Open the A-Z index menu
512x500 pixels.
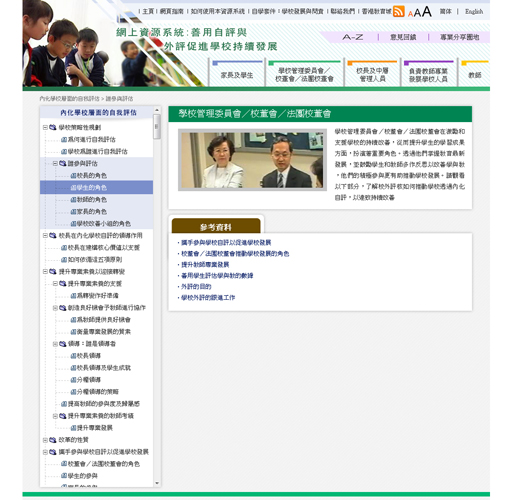tap(352, 37)
